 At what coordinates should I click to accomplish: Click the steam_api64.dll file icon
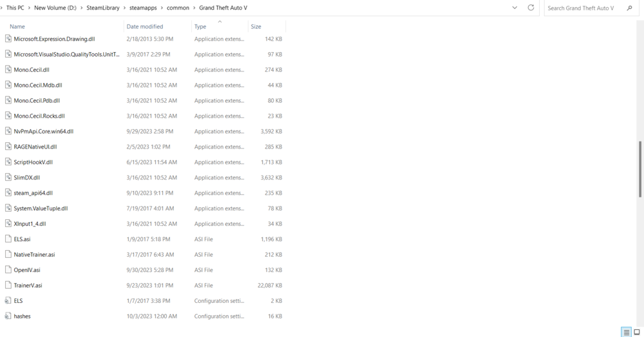(x=8, y=193)
